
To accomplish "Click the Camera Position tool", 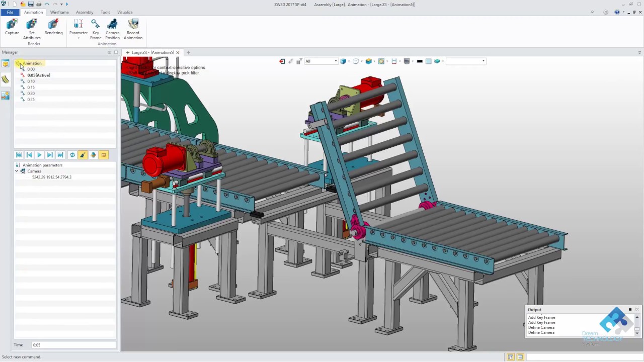I will tap(113, 29).
